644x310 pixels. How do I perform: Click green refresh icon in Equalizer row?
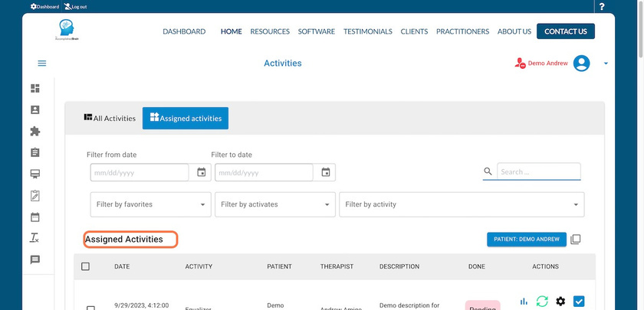click(542, 302)
